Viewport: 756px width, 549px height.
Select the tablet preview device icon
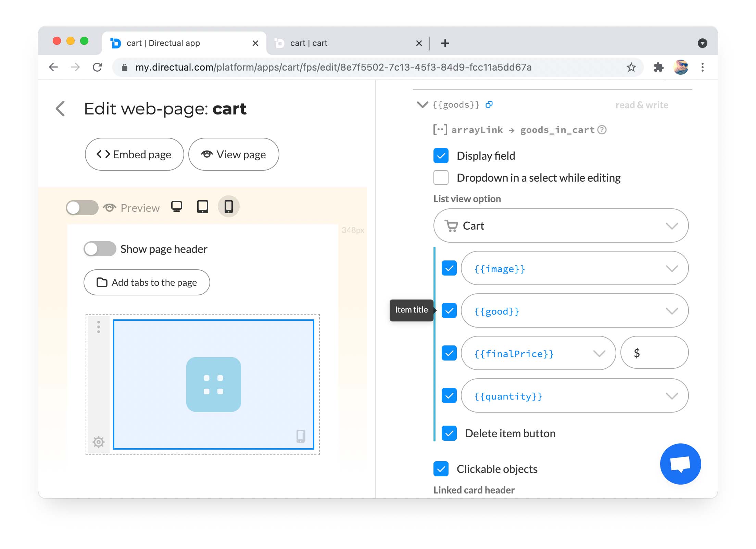pos(202,207)
